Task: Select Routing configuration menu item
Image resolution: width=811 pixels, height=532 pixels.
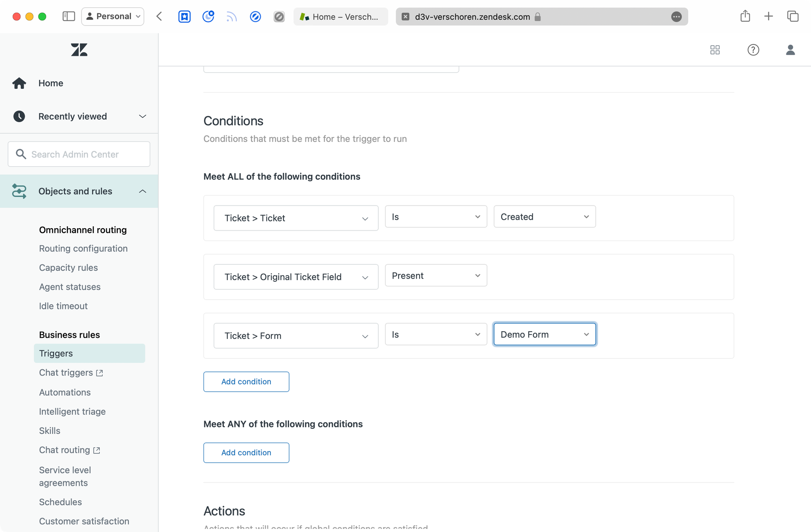Action: [83, 249]
